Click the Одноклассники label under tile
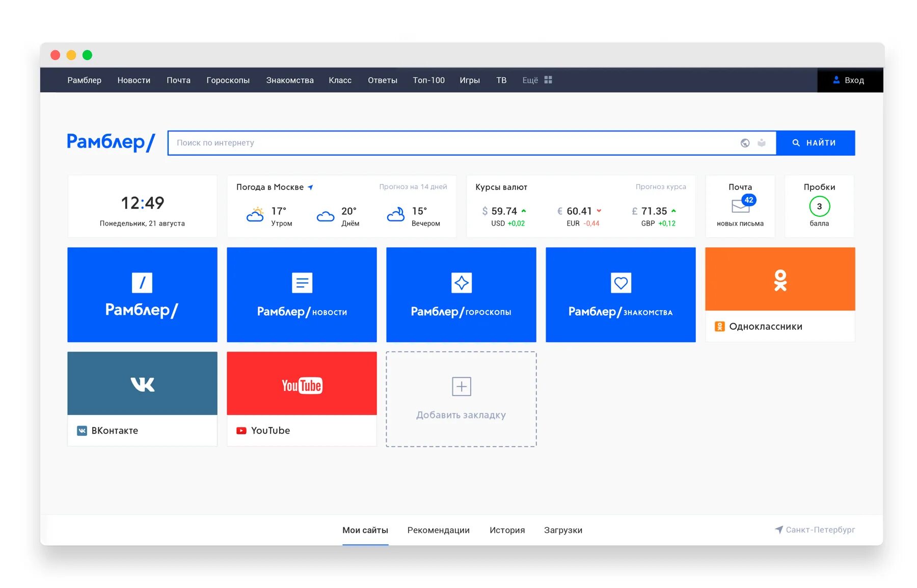The width and height of the screenshot is (917, 588). point(766,326)
